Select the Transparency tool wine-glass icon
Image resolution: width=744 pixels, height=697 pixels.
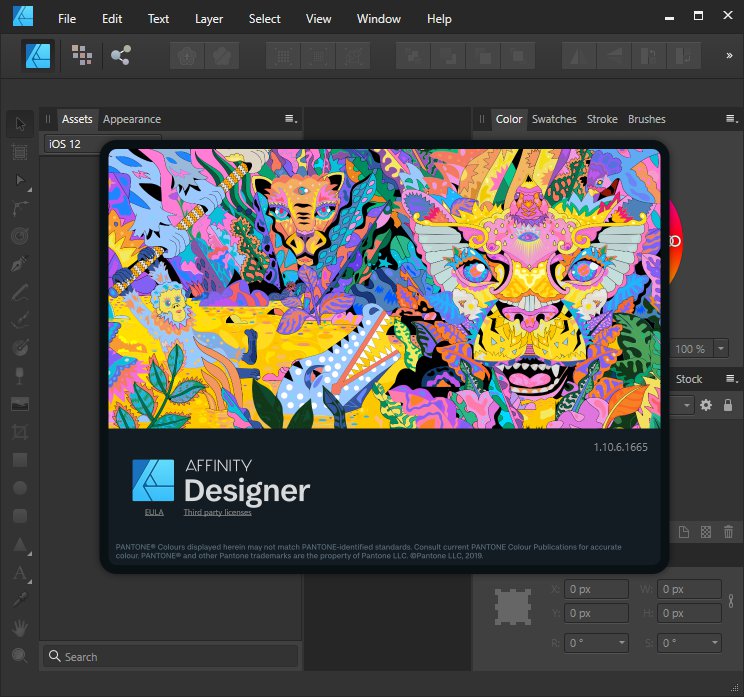[20, 375]
